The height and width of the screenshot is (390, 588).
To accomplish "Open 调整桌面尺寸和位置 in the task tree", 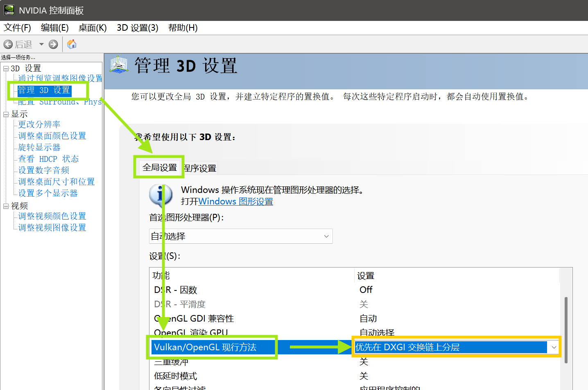I will coord(57,181).
